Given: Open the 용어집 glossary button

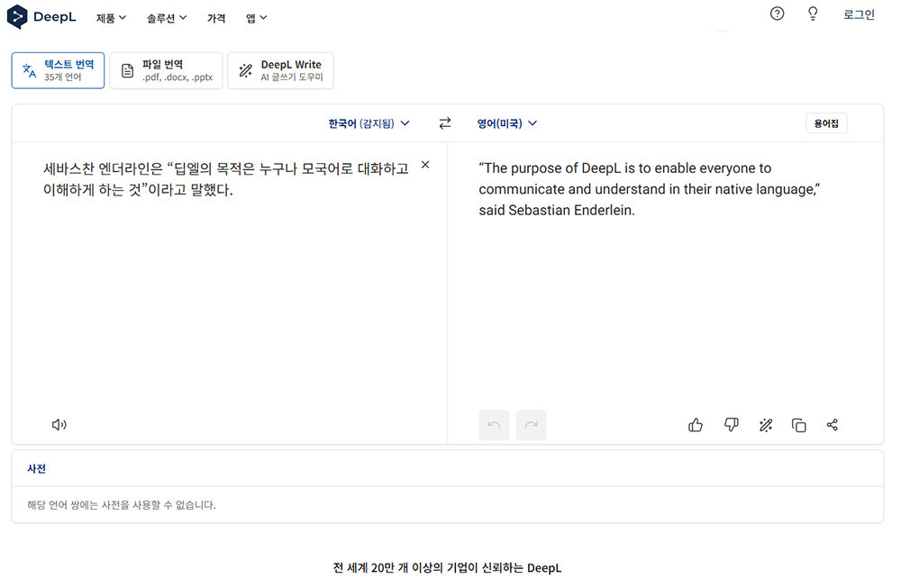Looking at the screenshot, I should click(x=825, y=123).
